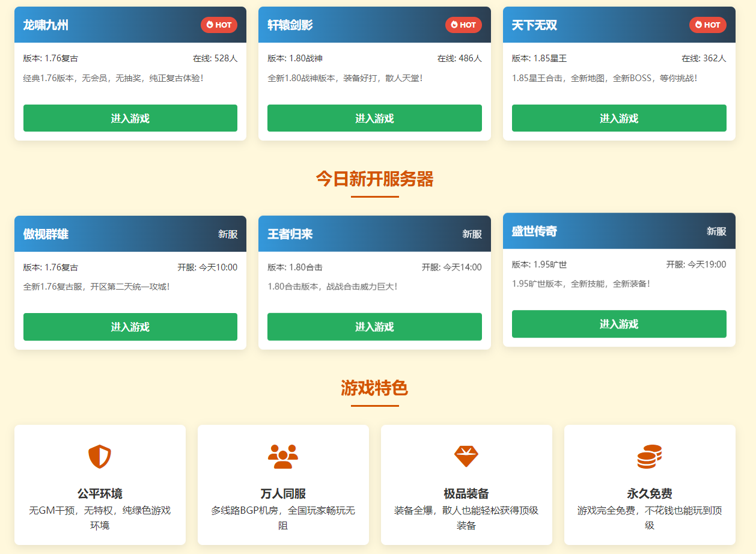The image size is (756, 554).
Task: Enter the 轩辕剑影 server via 进入游戏
Action: pyautogui.click(x=374, y=118)
